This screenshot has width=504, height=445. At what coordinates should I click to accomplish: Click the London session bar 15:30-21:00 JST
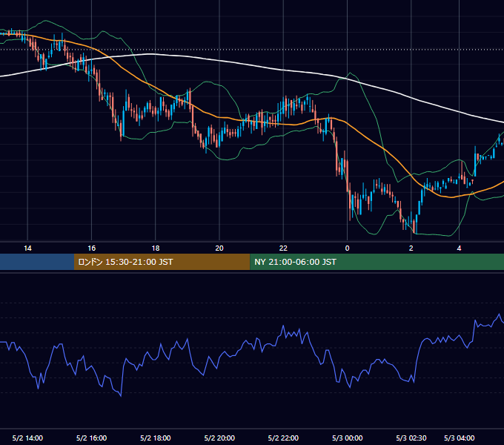pyautogui.click(x=162, y=262)
